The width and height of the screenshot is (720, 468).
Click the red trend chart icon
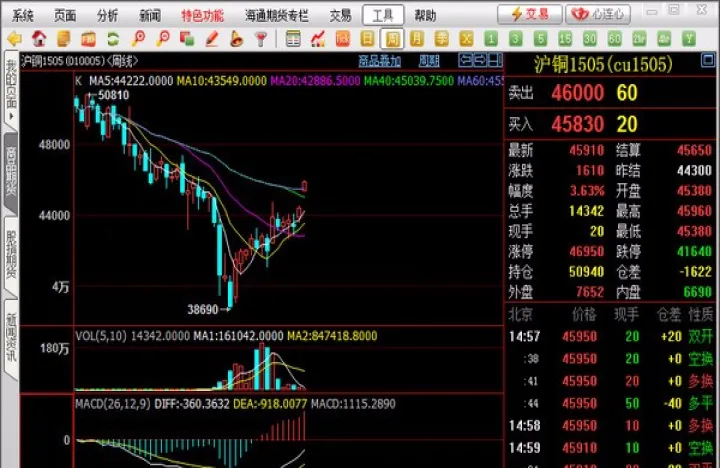(x=318, y=39)
